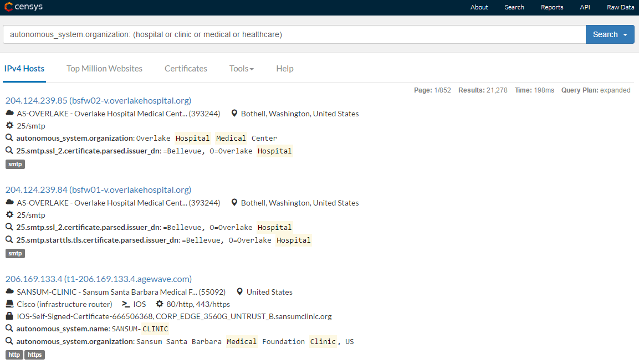This screenshot has width=639, height=364.
Task: Click location pin in 204.124.239.85 result
Action: tap(234, 114)
